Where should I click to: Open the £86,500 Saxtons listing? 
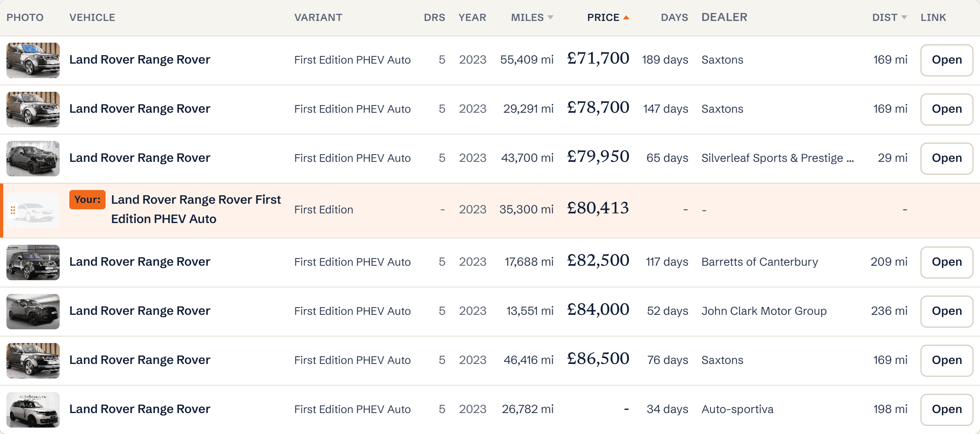point(947,360)
